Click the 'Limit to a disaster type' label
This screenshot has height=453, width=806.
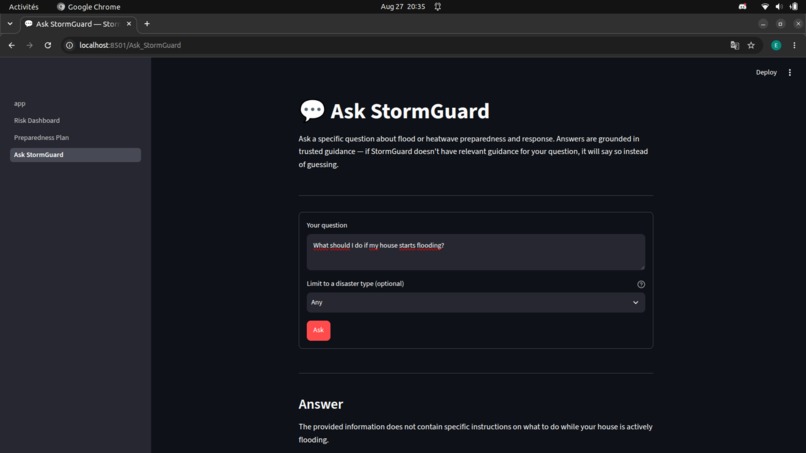(x=355, y=284)
